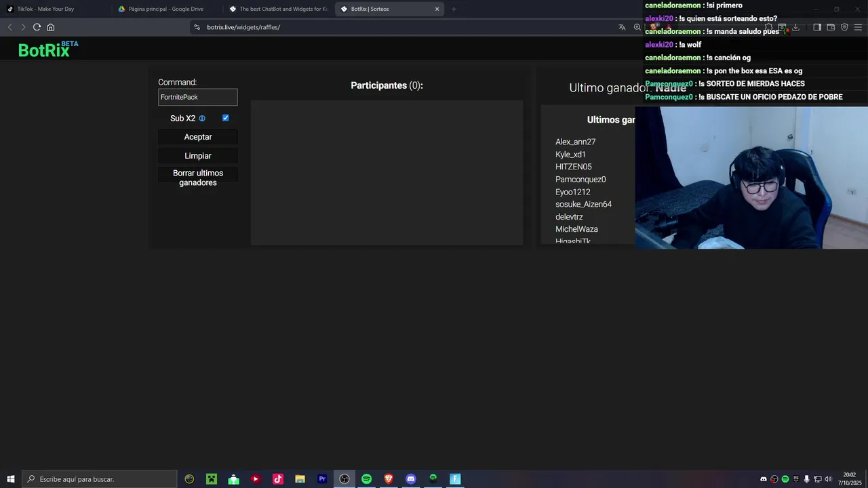Switch to OBS Studio in taskbar

[x=344, y=479]
